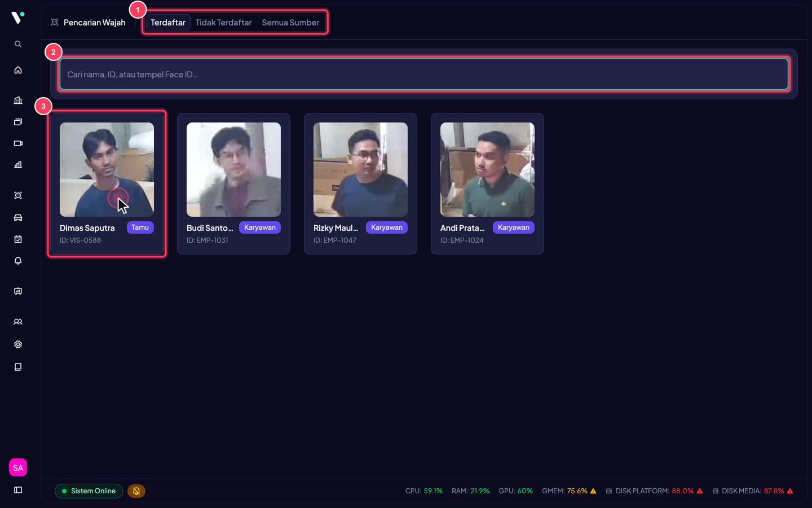
Task: Click the Karyawan badge on Andi Prata...
Action: 514,227
